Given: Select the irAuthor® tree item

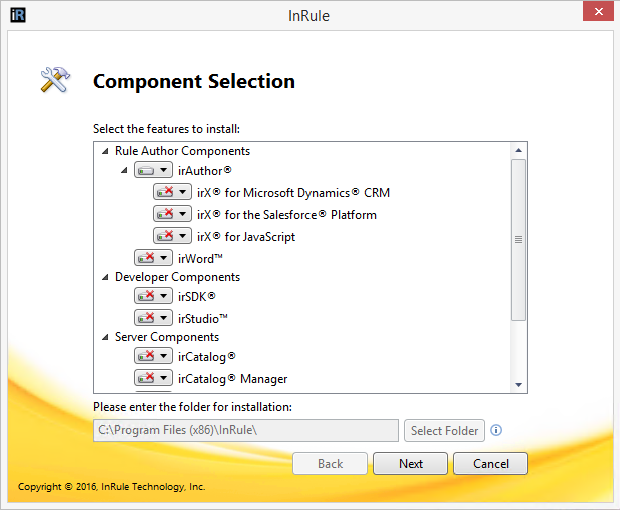Looking at the screenshot, I should click(x=204, y=171).
